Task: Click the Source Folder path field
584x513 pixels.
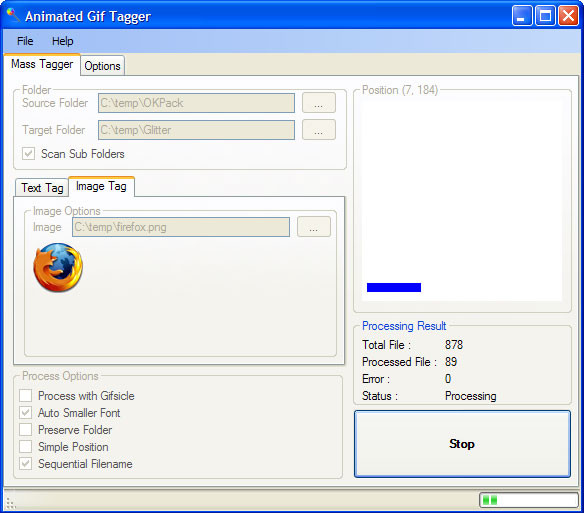Action: (196, 103)
